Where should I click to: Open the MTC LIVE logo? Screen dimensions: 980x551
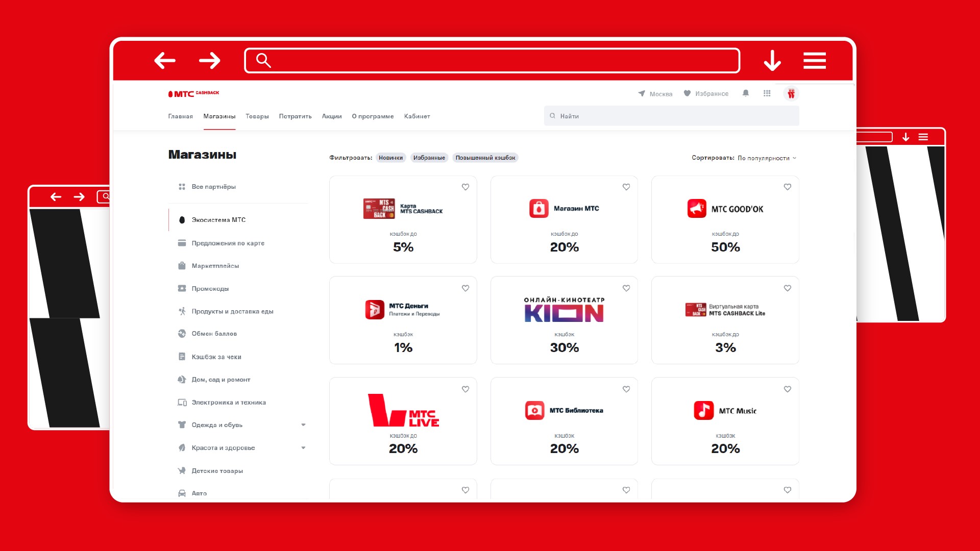pyautogui.click(x=403, y=410)
